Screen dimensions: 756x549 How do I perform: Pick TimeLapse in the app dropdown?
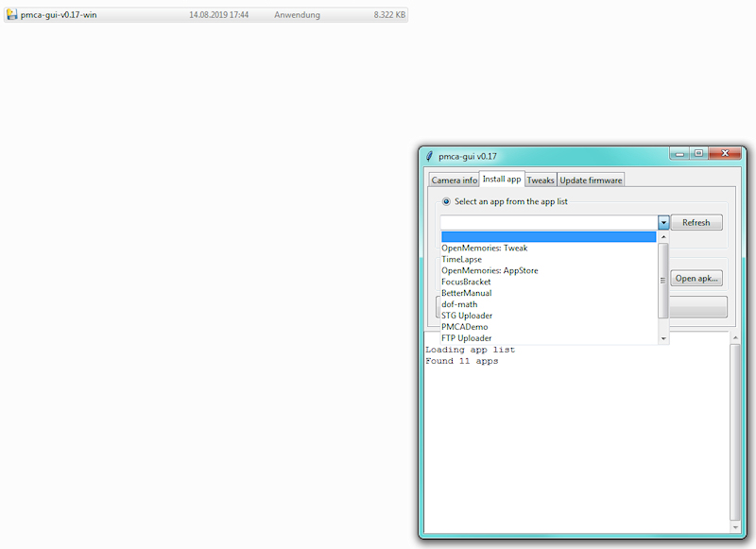(x=461, y=260)
